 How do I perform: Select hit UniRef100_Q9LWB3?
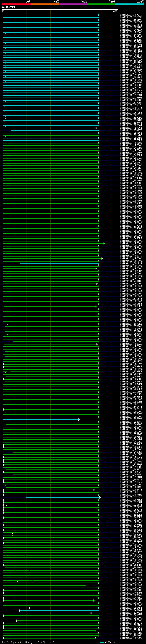point(131,135)
